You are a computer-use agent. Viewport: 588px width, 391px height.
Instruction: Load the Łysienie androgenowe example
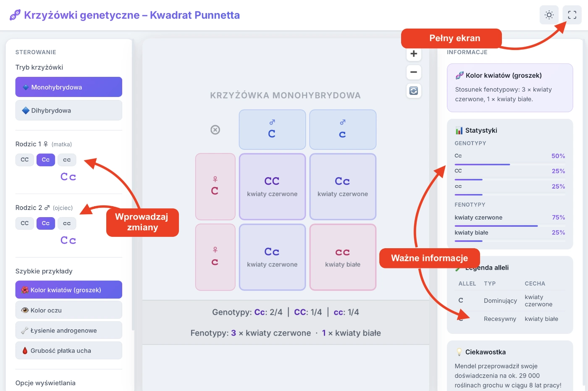click(x=69, y=330)
